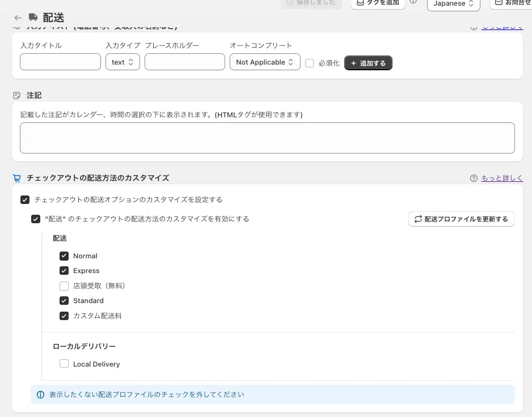Click the タグを追加 button

(x=378, y=3)
